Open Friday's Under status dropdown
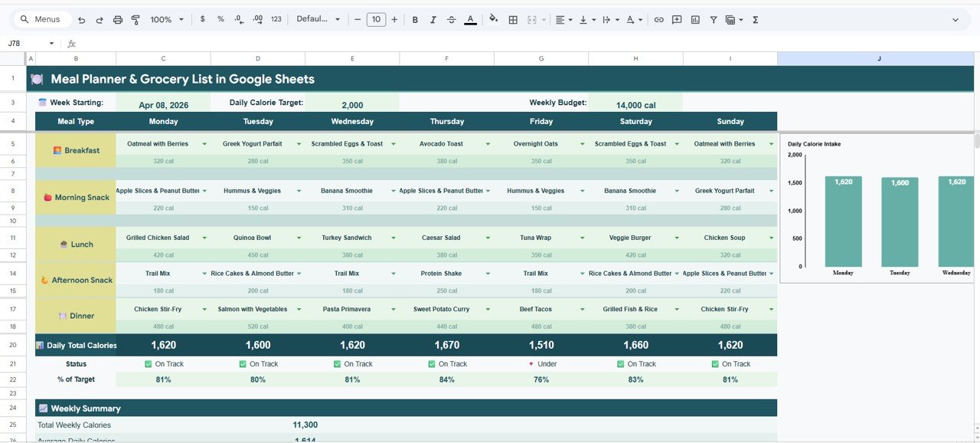Viewport: 980px width, 443px height. tap(531, 363)
